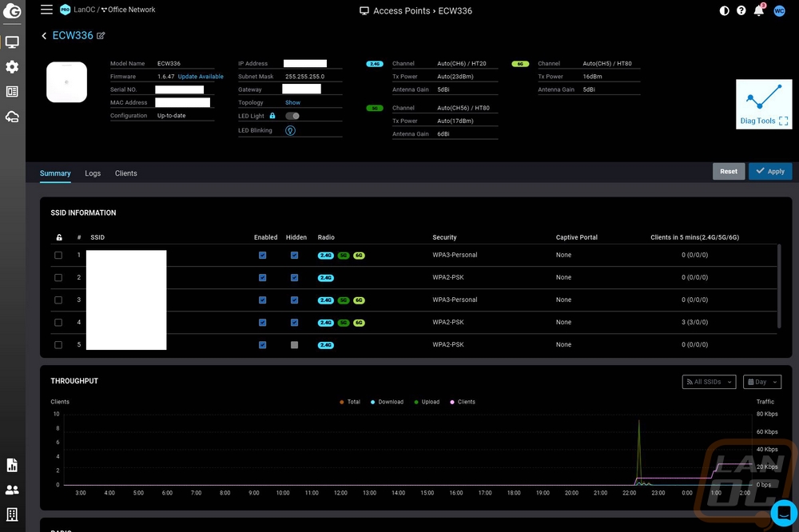The height and width of the screenshot is (532, 799).
Task: Open the hamburger navigation menu
Action: [46, 9]
